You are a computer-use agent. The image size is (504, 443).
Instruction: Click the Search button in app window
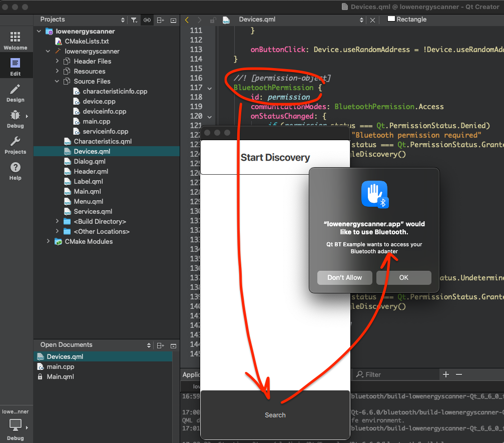pyautogui.click(x=275, y=415)
